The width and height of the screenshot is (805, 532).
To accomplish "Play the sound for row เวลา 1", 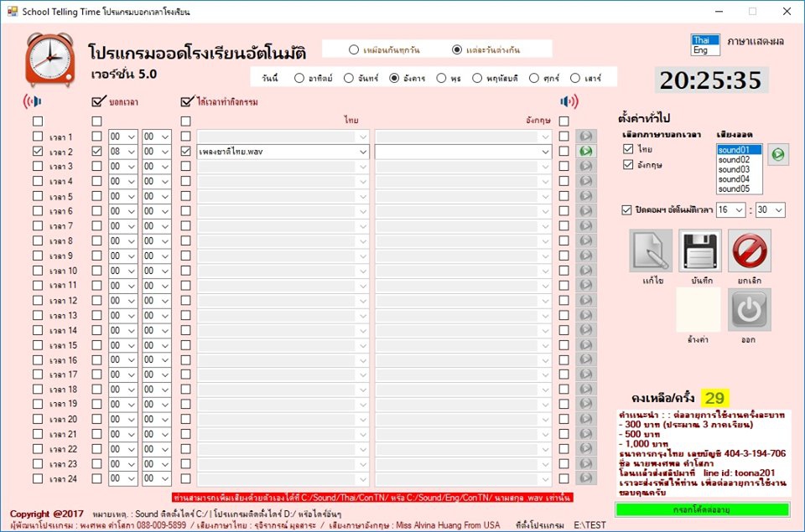I will pos(586,137).
